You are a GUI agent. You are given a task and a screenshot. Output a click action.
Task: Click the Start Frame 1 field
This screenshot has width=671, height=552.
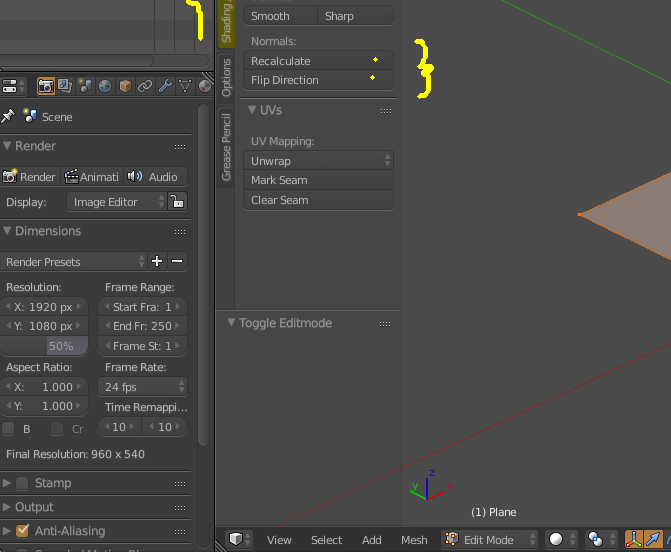143,307
